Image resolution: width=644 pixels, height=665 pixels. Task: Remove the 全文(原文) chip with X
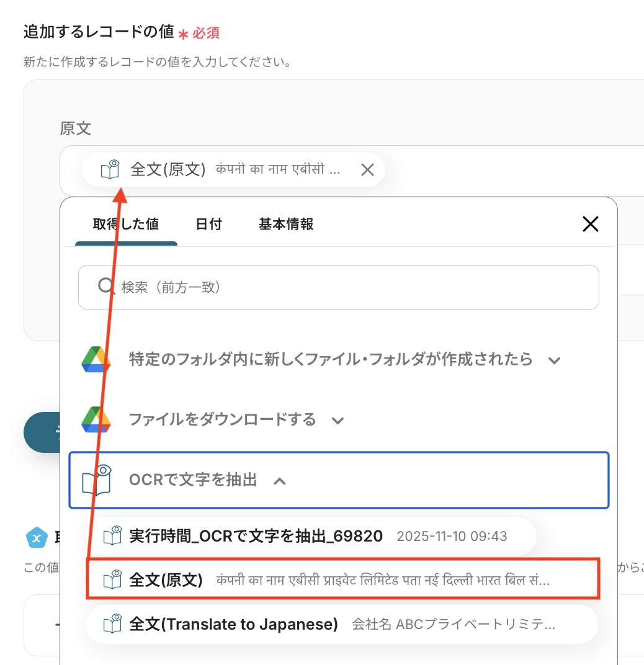click(x=367, y=170)
